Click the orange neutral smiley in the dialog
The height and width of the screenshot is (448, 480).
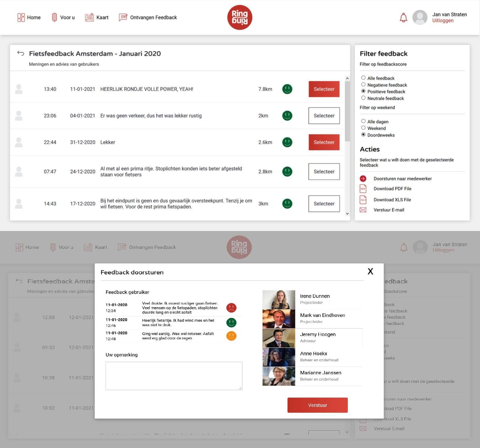(x=231, y=336)
